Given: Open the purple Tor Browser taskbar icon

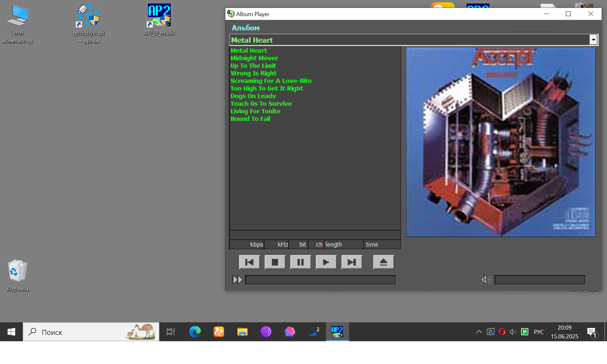Looking at the screenshot, I should [266, 332].
